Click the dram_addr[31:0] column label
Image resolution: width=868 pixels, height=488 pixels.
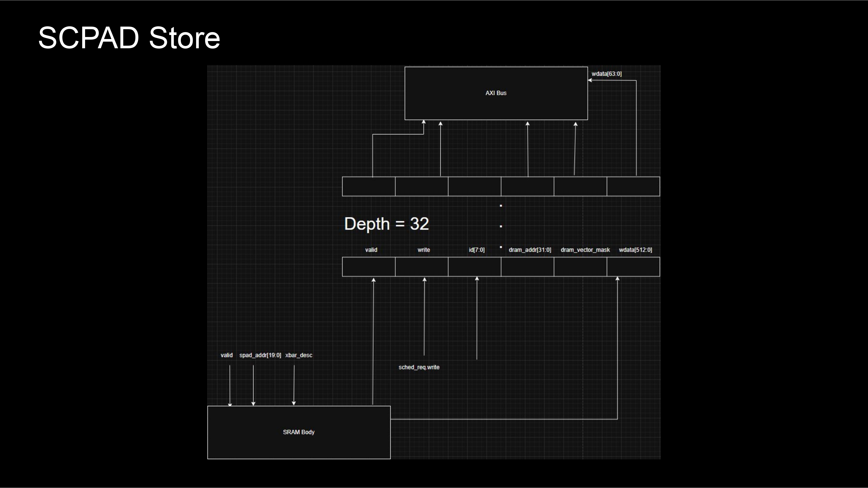[x=530, y=250]
